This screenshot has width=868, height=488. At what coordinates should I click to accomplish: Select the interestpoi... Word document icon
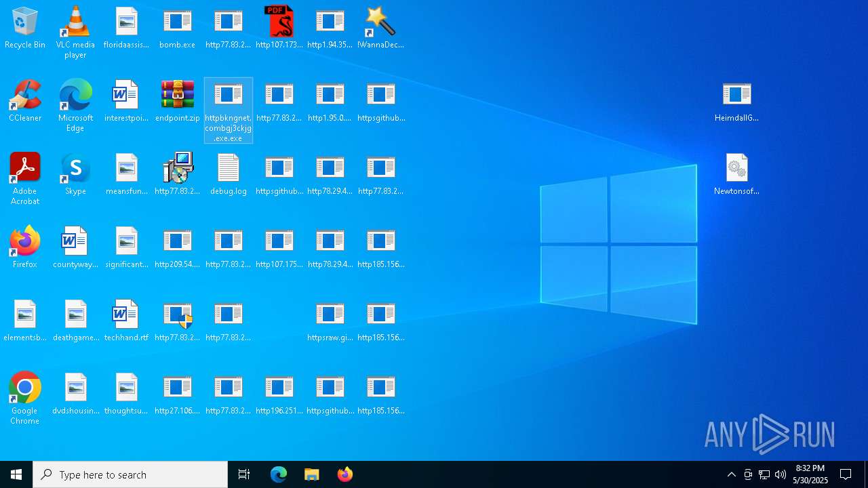coord(127,102)
